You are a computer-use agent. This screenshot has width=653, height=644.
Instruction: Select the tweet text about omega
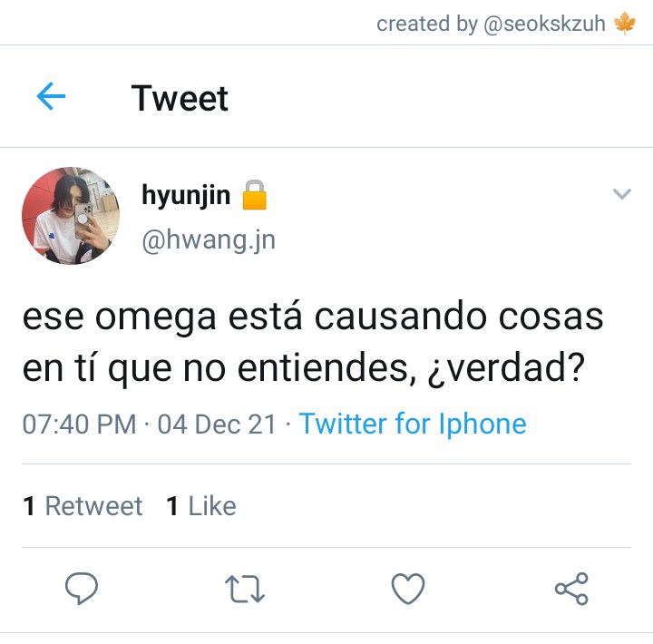(x=313, y=343)
